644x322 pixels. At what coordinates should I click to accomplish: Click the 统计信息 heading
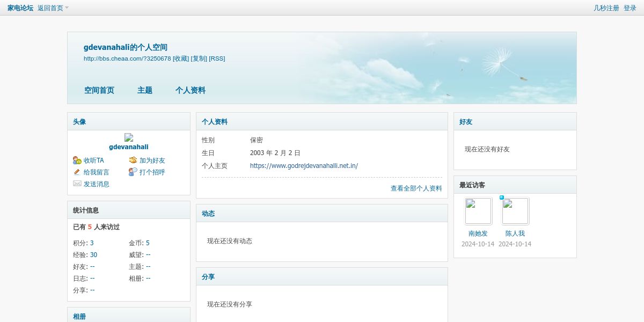86,210
